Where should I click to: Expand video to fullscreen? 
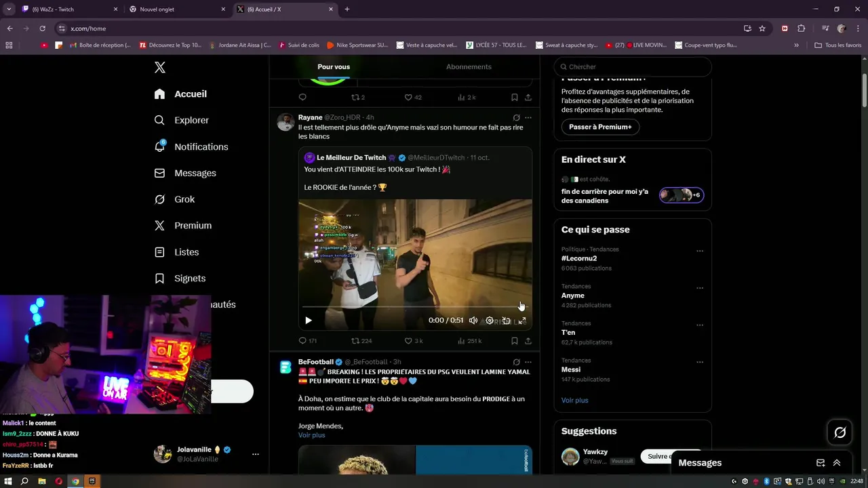click(x=522, y=321)
